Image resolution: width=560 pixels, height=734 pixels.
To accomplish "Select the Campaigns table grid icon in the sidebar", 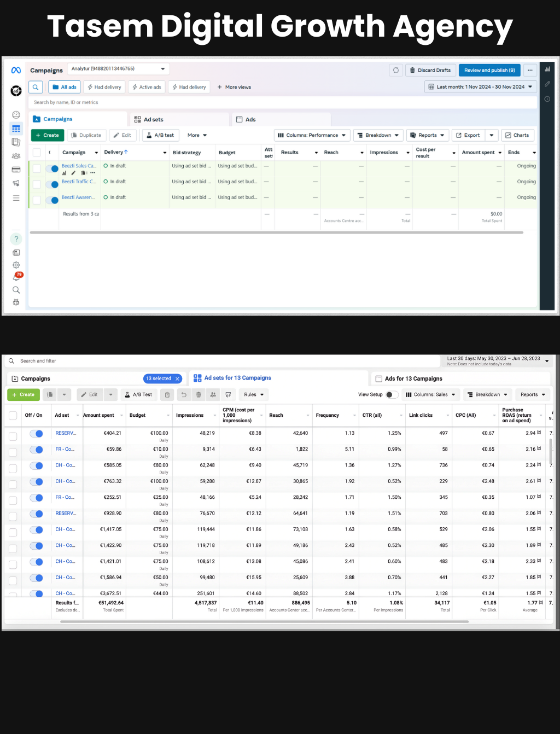I will [x=16, y=129].
